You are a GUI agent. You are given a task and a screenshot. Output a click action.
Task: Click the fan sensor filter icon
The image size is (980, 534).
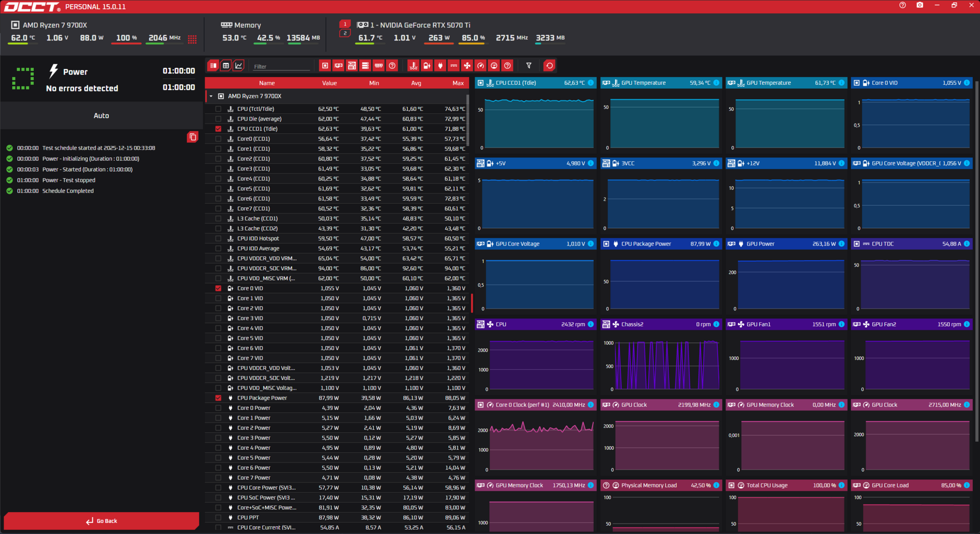[467, 66]
